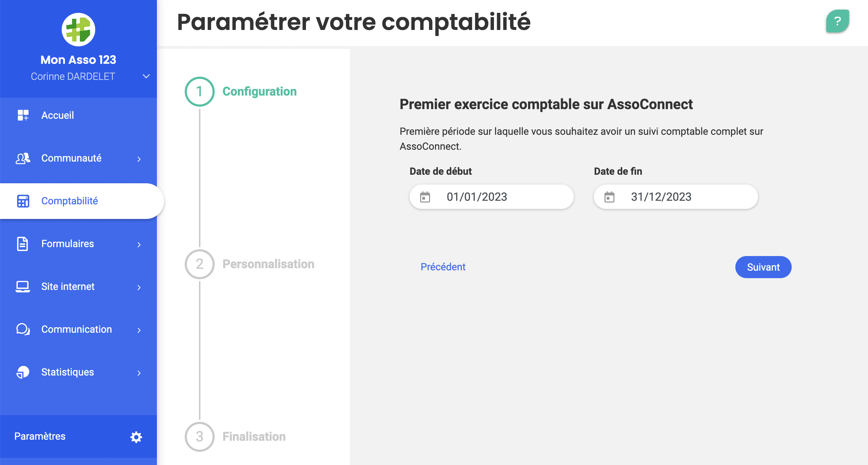Click the Communication chat bubble icon
Image resolution: width=868 pixels, height=465 pixels.
[x=23, y=329]
